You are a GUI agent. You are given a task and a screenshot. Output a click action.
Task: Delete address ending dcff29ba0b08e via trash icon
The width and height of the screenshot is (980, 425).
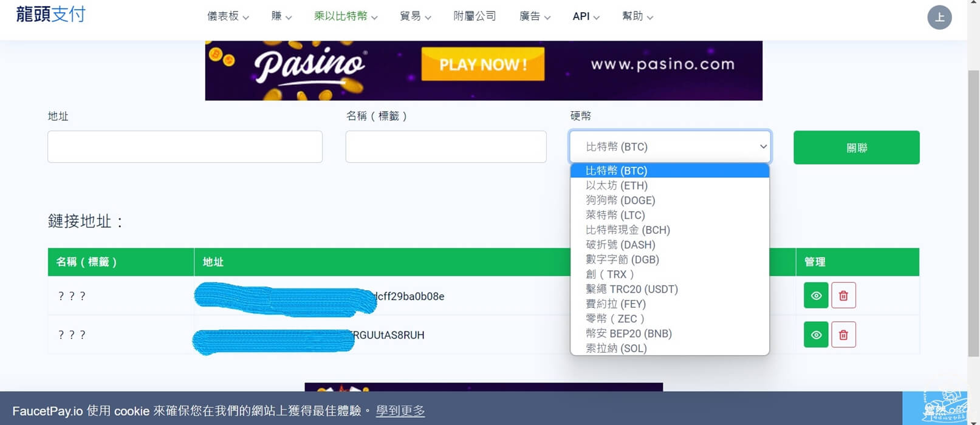point(843,296)
